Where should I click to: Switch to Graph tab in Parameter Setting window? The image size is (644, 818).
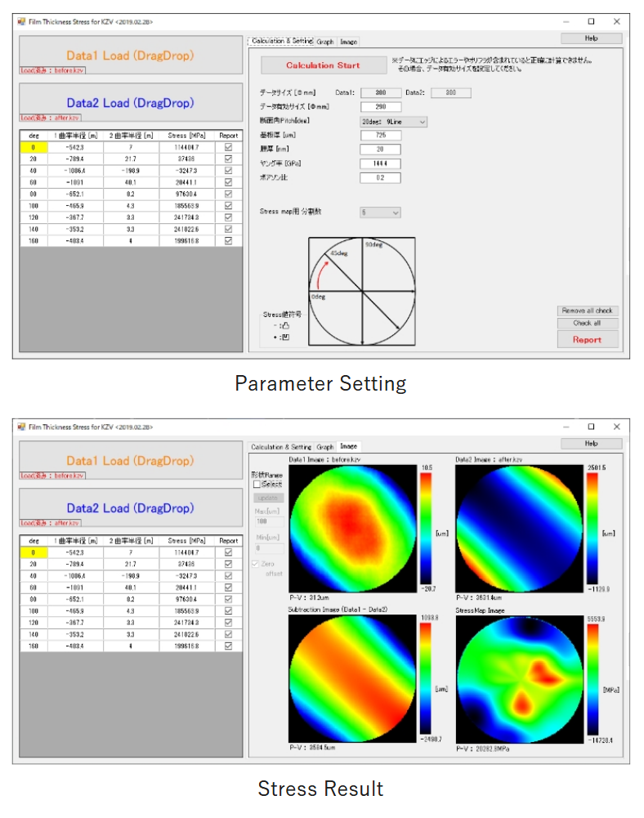click(x=325, y=41)
